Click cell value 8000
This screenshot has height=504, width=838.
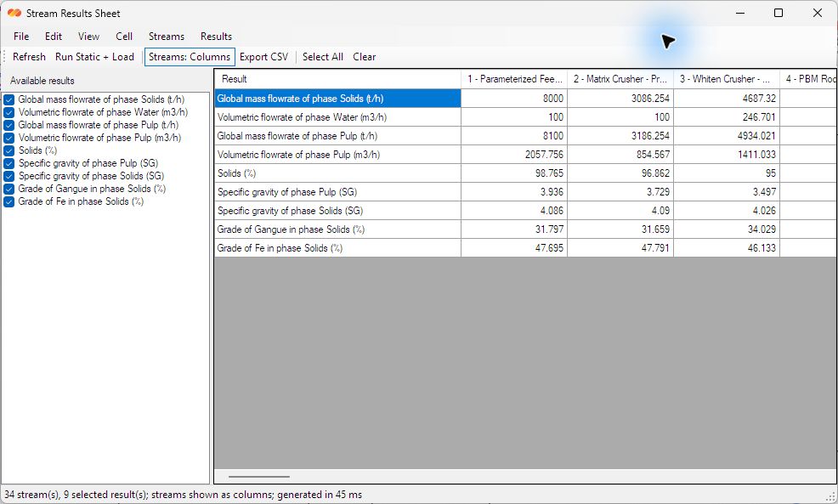pyautogui.click(x=514, y=99)
